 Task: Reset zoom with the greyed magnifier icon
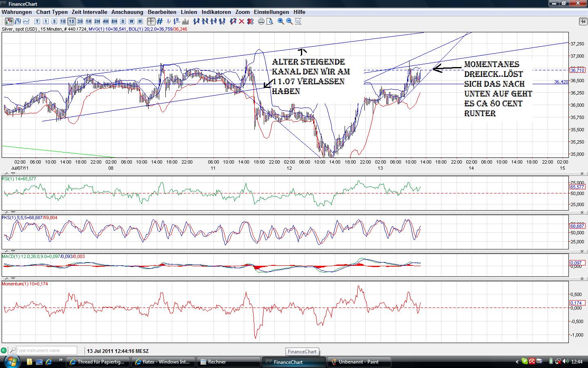[x=298, y=21]
